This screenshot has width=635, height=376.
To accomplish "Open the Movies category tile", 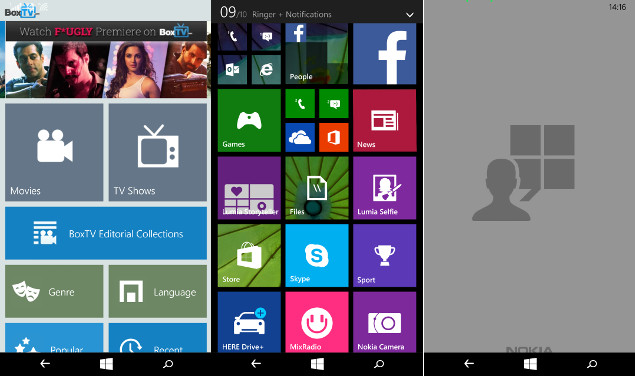I will pyautogui.click(x=54, y=152).
